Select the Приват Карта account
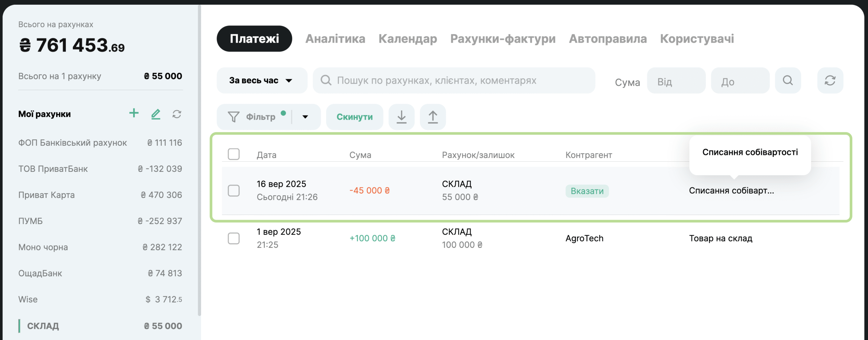This screenshot has width=868, height=340. tap(46, 195)
